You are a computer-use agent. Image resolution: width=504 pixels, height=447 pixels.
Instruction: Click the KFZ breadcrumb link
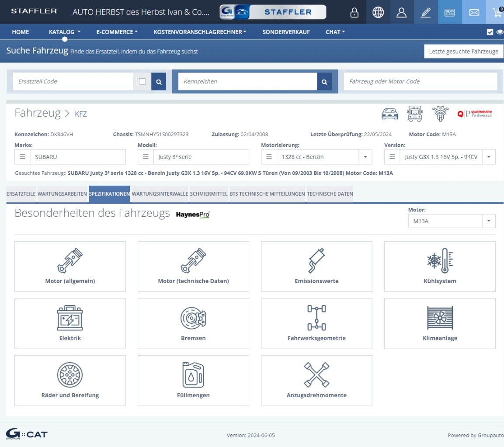tap(81, 114)
